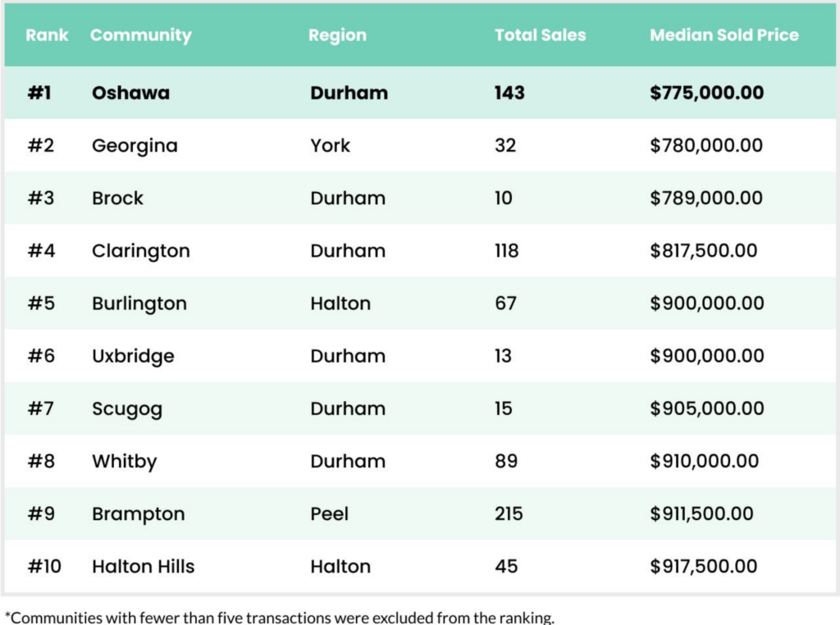Click the Halton Hills community name
840x625 pixels.
[x=143, y=567]
